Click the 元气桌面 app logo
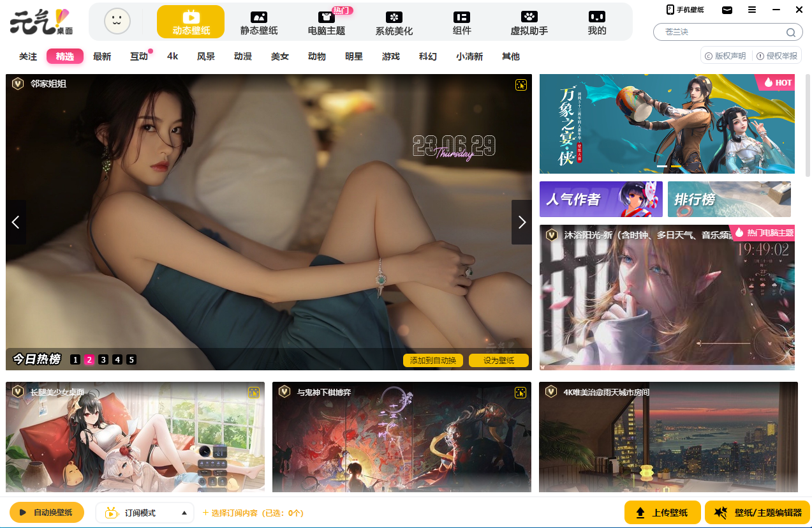This screenshot has height=528, width=812. (x=41, y=22)
